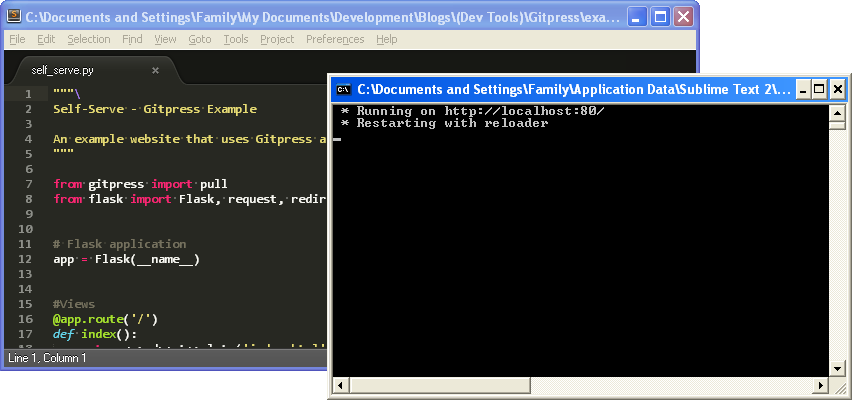Open the File menu

click(17, 39)
